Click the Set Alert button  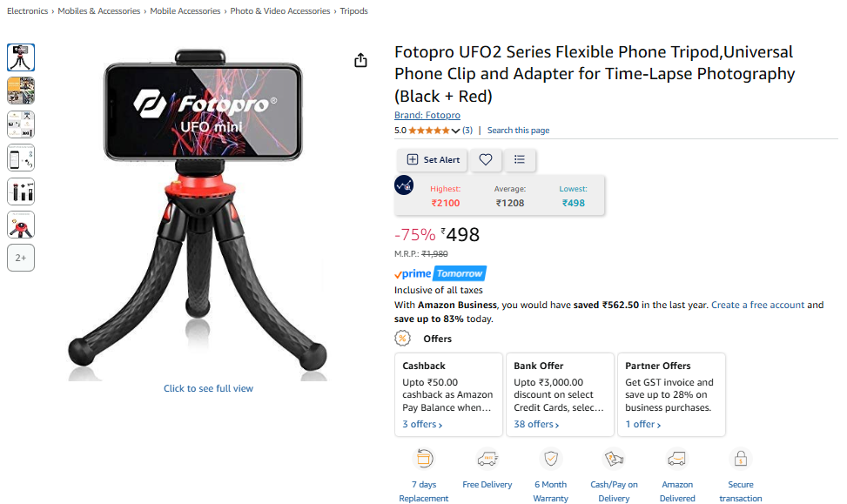433,159
